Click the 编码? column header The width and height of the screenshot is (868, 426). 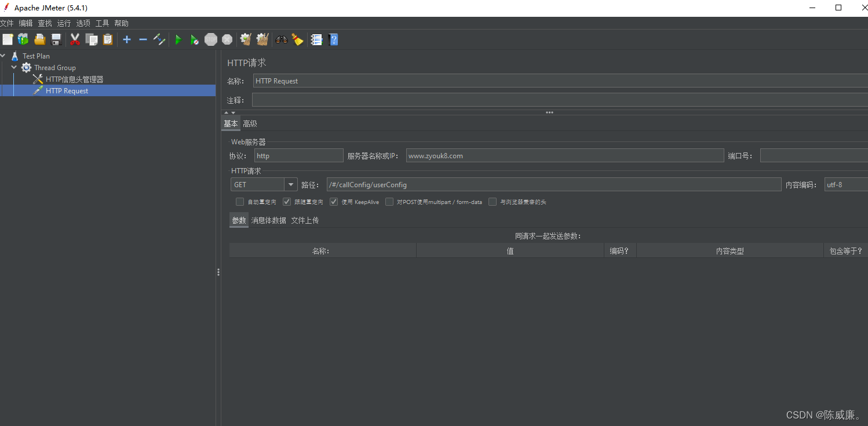pyautogui.click(x=620, y=251)
